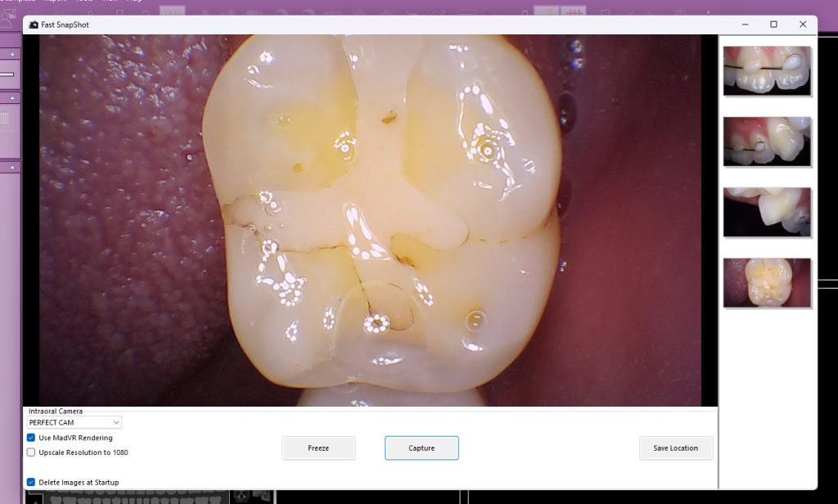838x504 pixels.
Task: Collapse the topmost section in the left sidebar
Action: tap(12, 54)
